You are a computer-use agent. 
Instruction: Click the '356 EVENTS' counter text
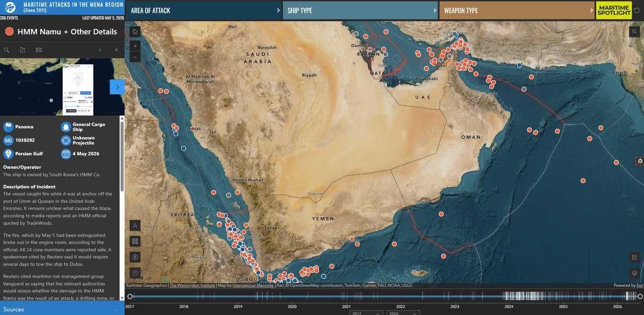[x=10, y=18]
